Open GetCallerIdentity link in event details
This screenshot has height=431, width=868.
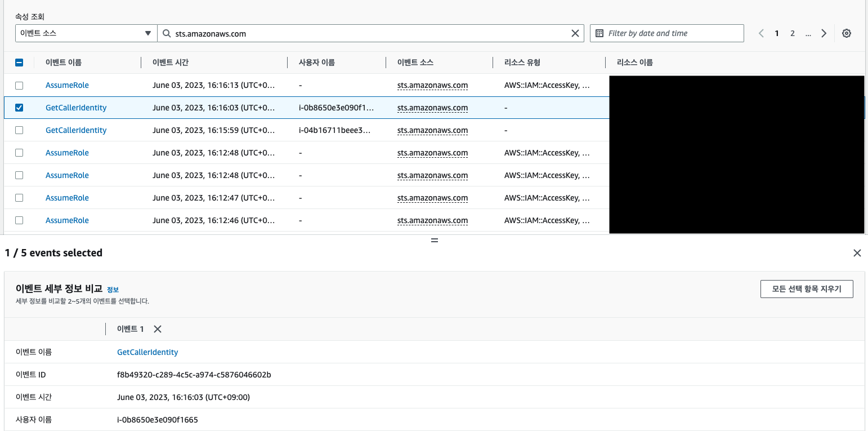pyautogui.click(x=147, y=352)
